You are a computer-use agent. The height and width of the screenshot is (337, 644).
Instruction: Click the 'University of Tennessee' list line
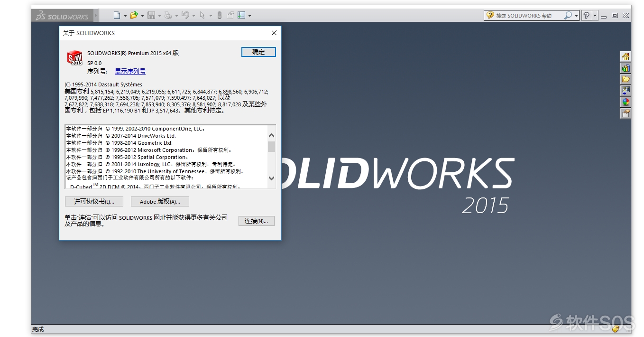coord(155,171)
